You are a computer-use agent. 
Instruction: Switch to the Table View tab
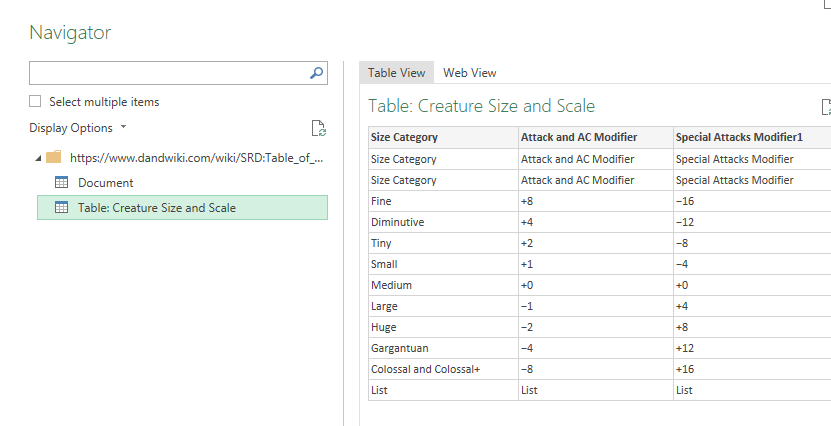(396, 73)
